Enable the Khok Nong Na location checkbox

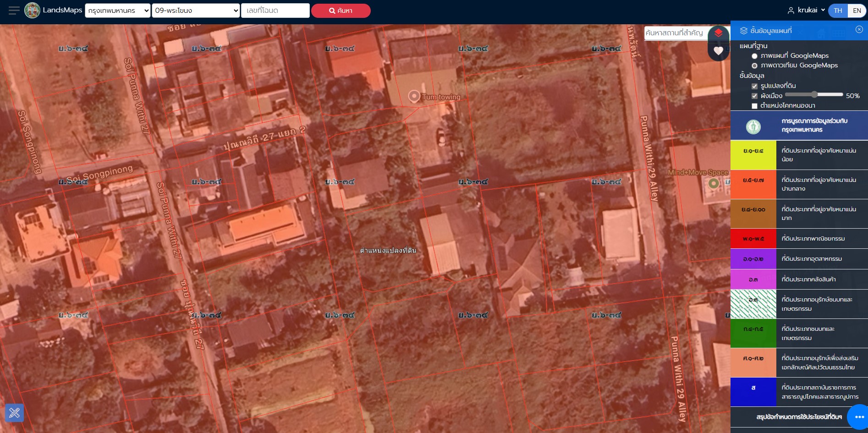[754, 106]
